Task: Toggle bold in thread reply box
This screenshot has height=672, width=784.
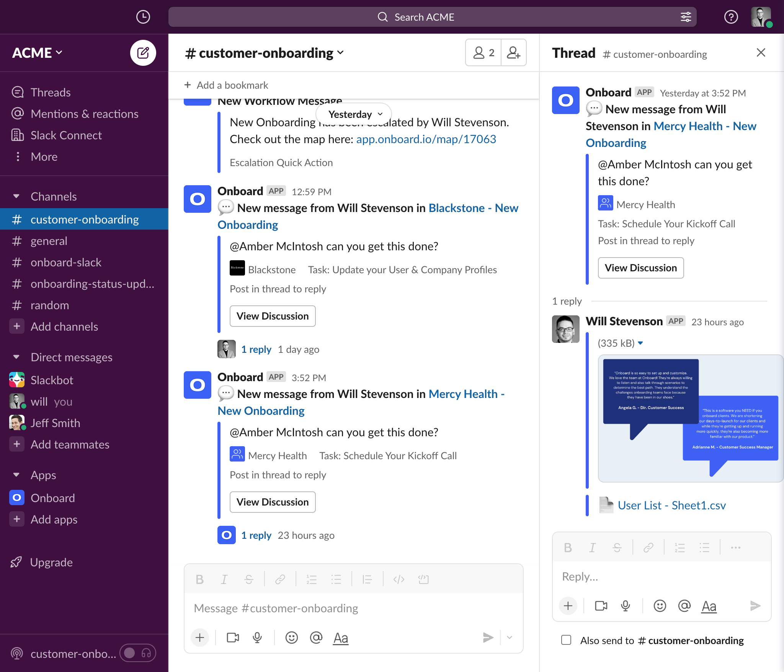Action: point(568,548)
